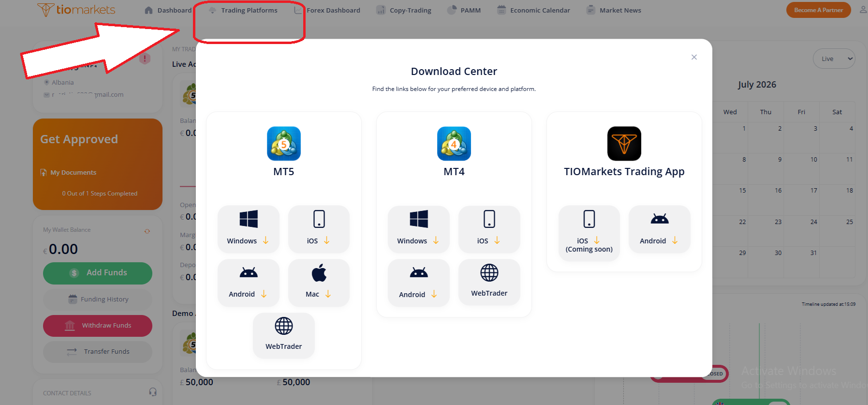The image size is (868, 405).
Task: Open the Economic Calendar page
Action: pyautogui.click(x=533, y=10)
